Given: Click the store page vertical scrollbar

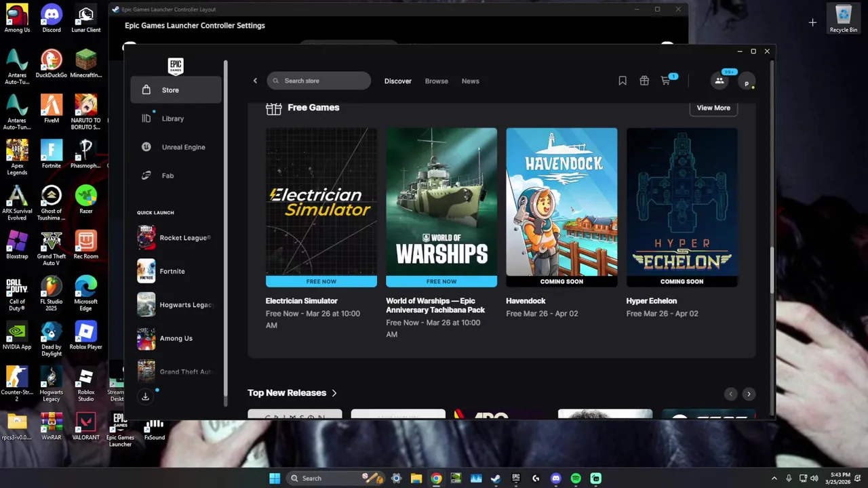Looking at the screenshot, I should pos(771,271).
